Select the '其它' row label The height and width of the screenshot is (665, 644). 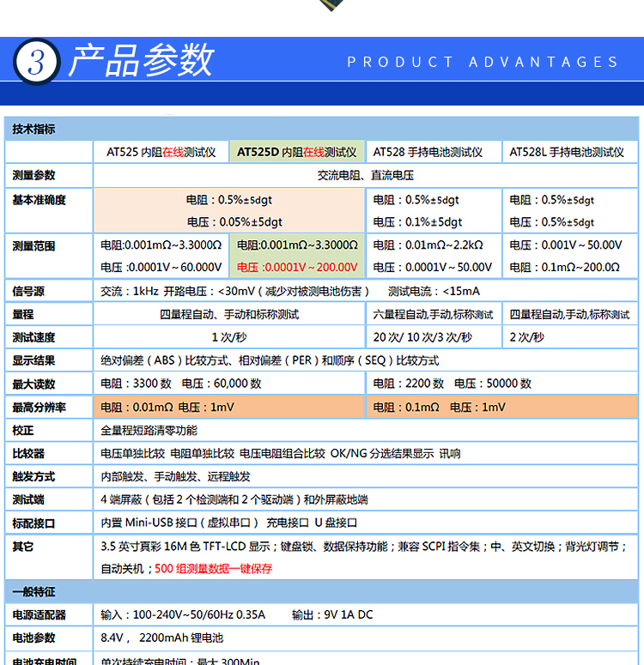point(23,547)
